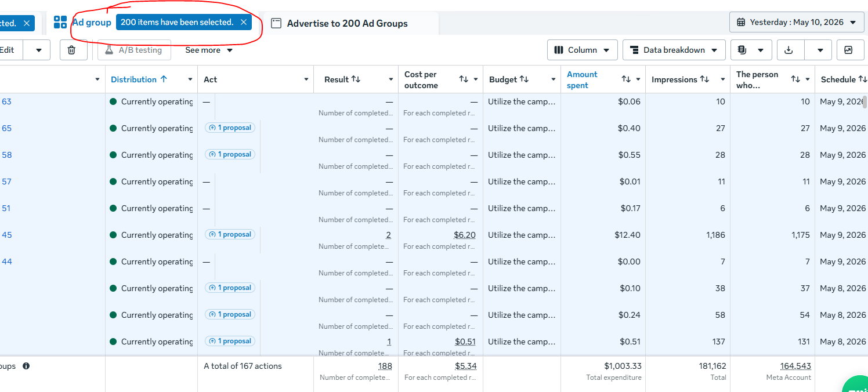Open ad group link 45
Screen dimensions: 868x392
[x=6, y=235]
